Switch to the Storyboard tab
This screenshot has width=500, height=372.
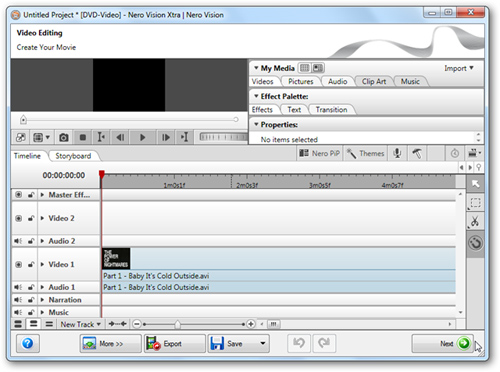[73, 156]
